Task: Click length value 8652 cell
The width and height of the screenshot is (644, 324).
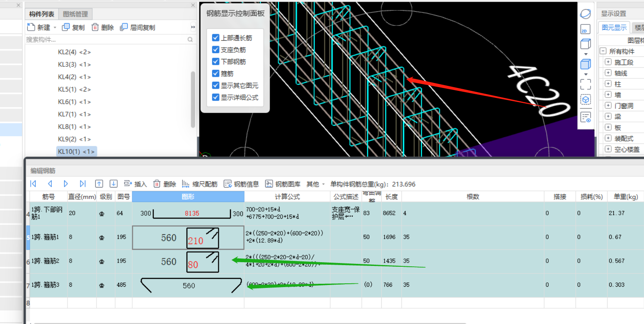Action: coord(391,213)
